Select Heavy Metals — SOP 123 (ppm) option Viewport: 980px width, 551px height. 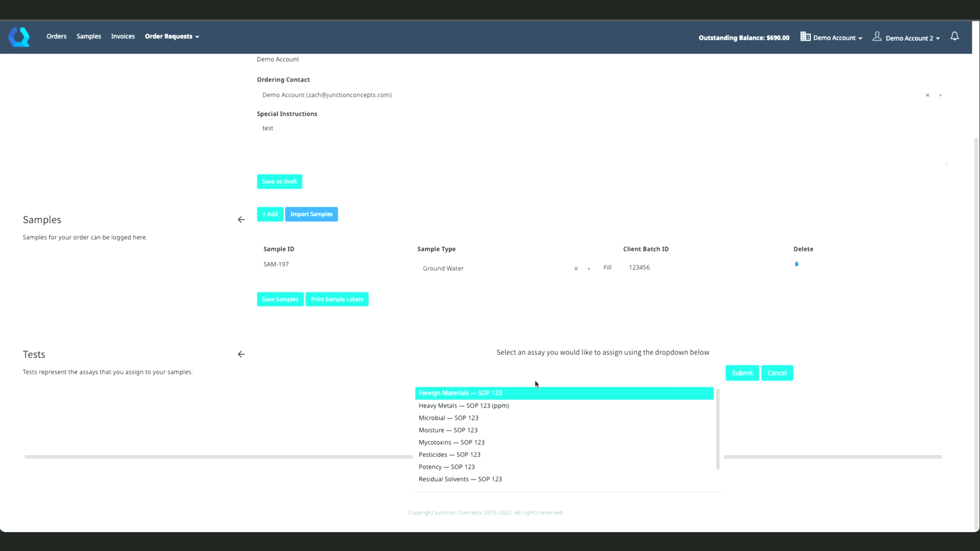pos(463,406)
